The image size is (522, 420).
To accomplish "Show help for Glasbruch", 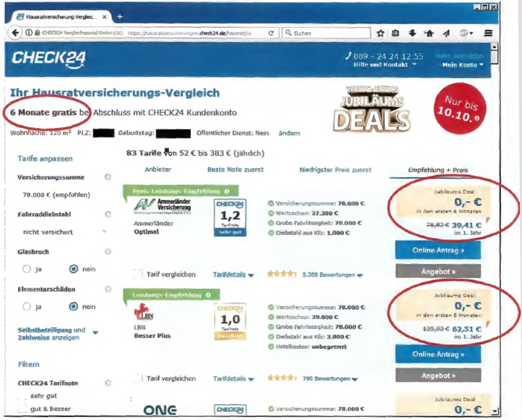I will pyautogui.click(x=108, y=252).
